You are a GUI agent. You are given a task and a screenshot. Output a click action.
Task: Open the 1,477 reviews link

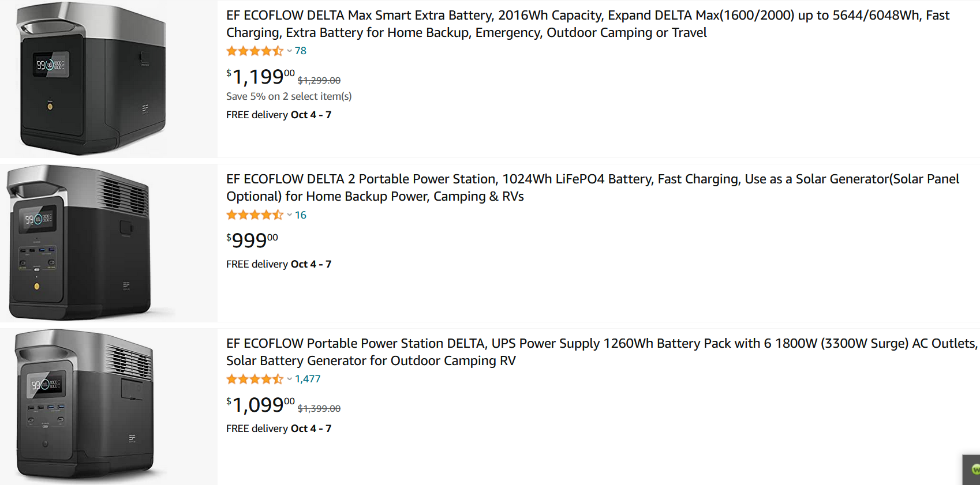tap(308, 379)
